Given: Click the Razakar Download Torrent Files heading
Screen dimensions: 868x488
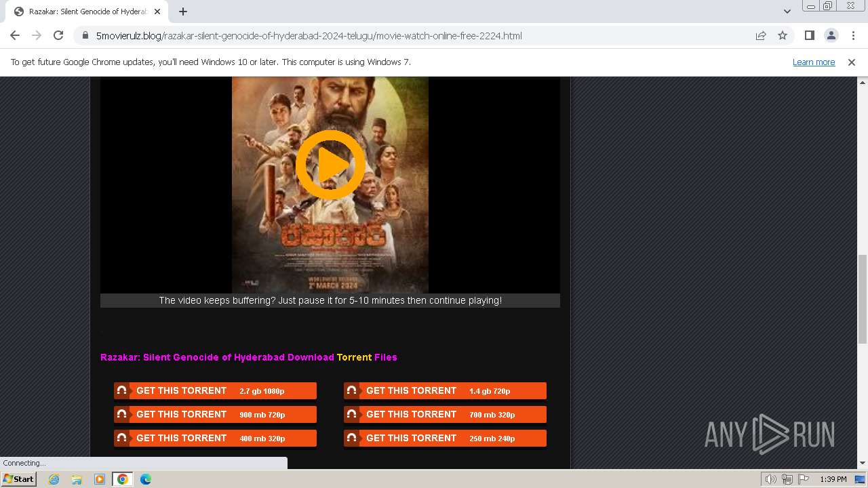Looking at the screenshot, I should pyautogui.click(x=249, y=357).
